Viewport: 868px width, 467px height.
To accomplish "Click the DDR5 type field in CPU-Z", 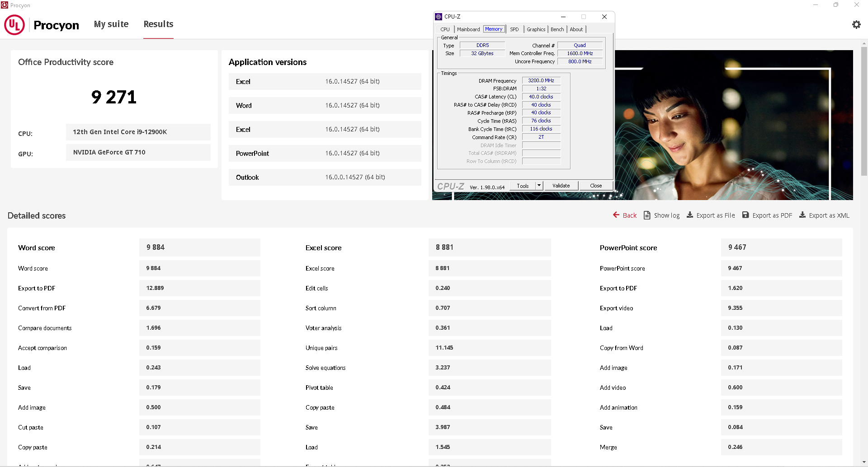I will tap(482, 45).
